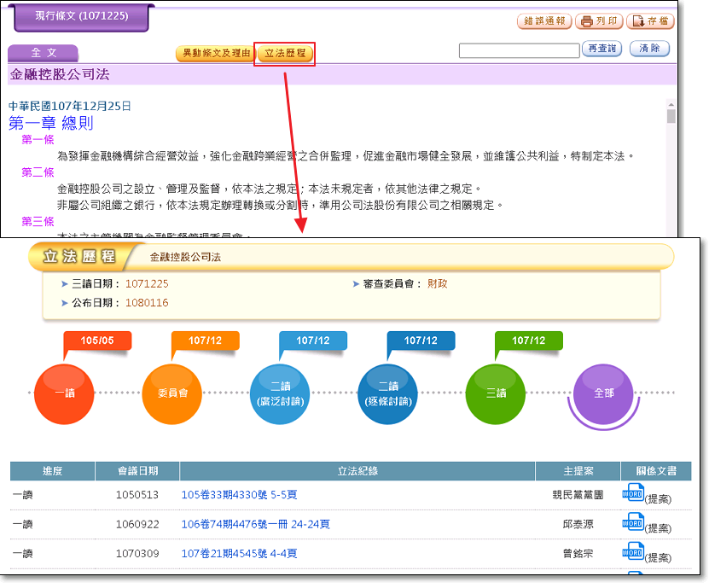Select the green 三讀 stage circle
This screenshot has width=709, height=588.
(x=495, y=393)
